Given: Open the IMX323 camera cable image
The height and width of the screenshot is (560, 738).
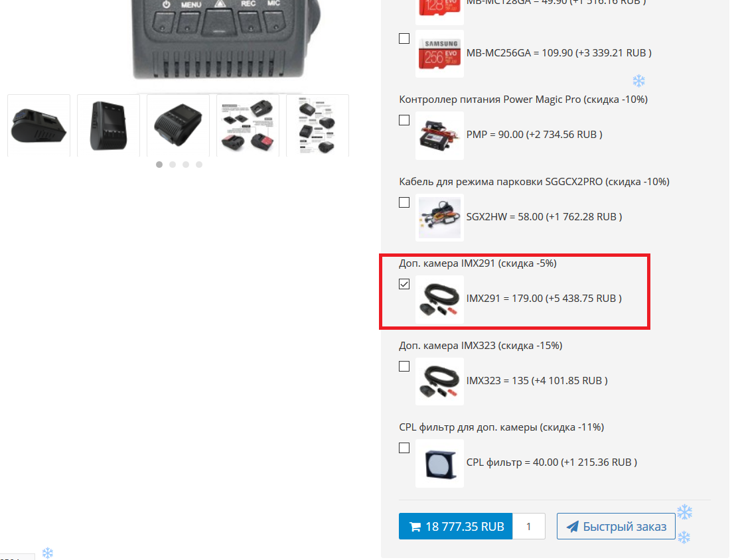Looking at the screenshot, I should pos(439,381).
